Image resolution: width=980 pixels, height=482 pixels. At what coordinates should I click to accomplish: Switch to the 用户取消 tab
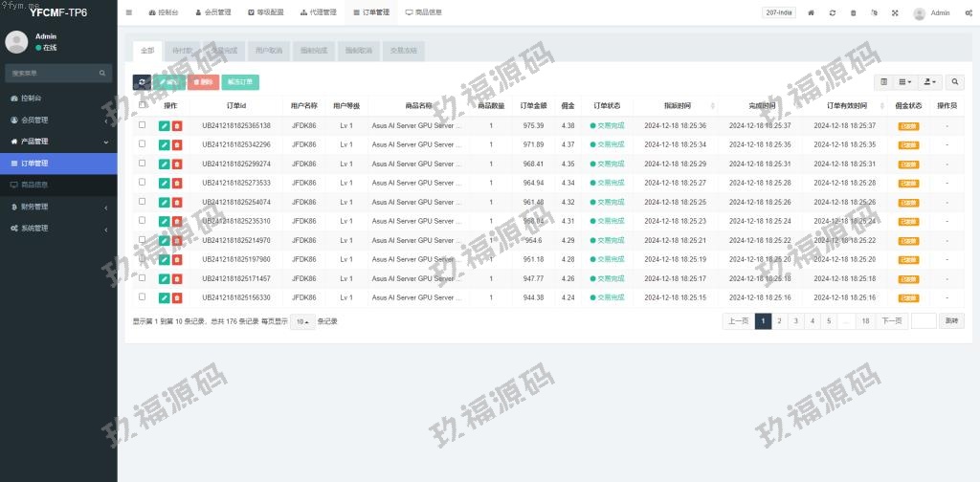click(269, 50)
